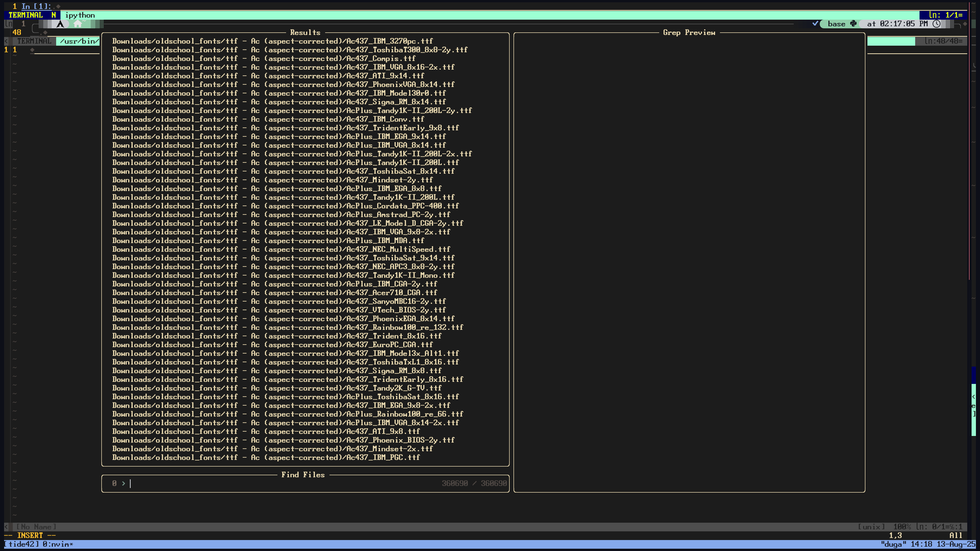This screenshot has width=980, height=551.
Task: Click the home directory icon in prompt
Action: coord(78,24)
